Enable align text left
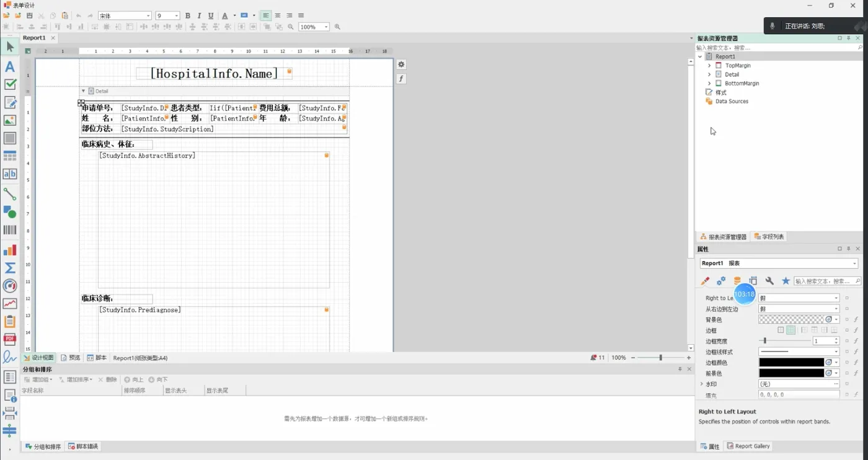Viewport: 868px width, 460px height. (266, 15)
